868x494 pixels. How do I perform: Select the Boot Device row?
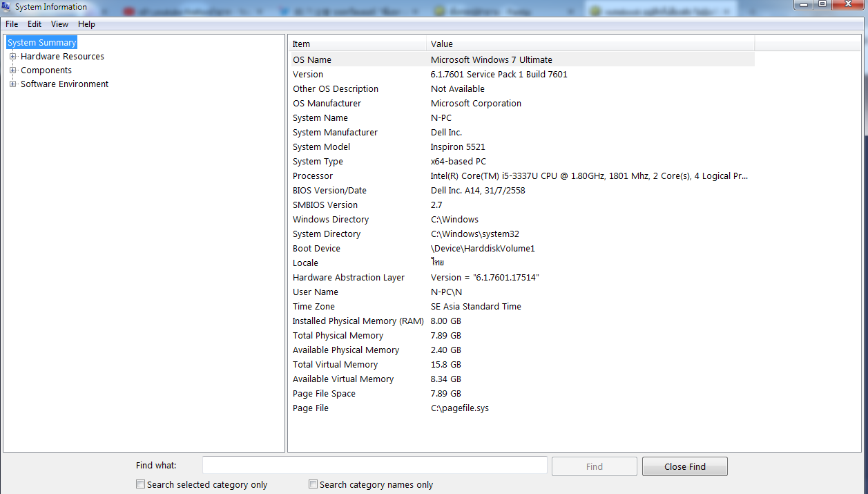[521, 249]
